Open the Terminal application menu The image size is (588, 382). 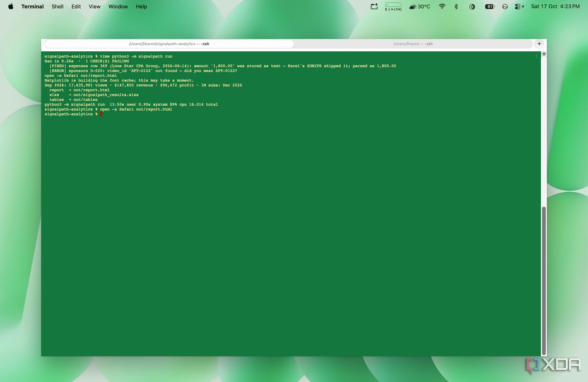click(32, 6)
